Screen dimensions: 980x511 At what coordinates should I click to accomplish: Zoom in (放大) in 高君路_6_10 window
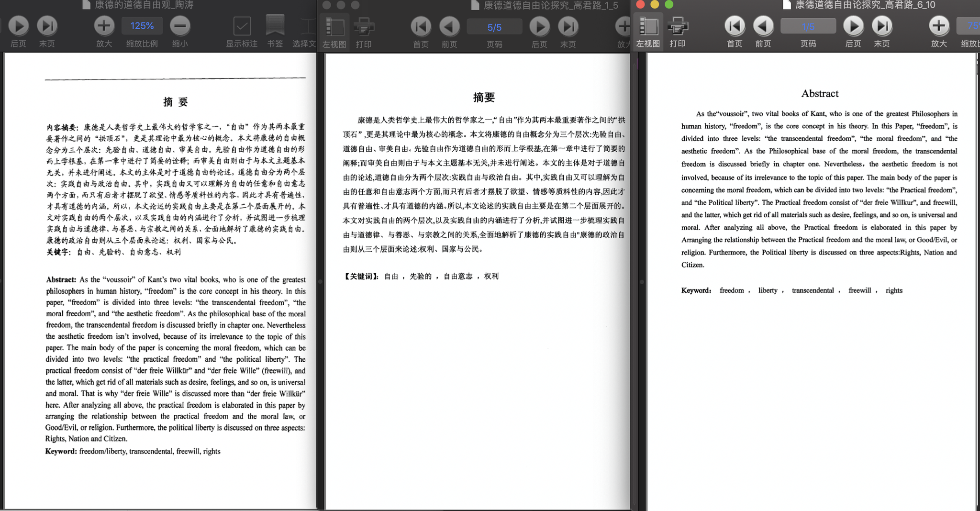(x=939, y=26)
